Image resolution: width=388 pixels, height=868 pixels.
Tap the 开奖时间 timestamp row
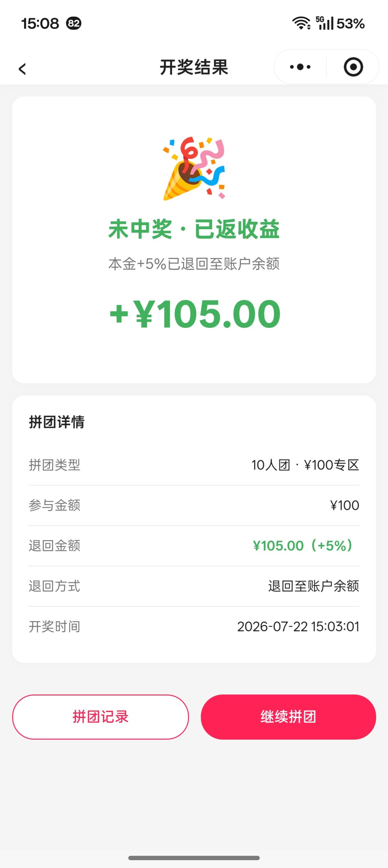click(194, 626)
